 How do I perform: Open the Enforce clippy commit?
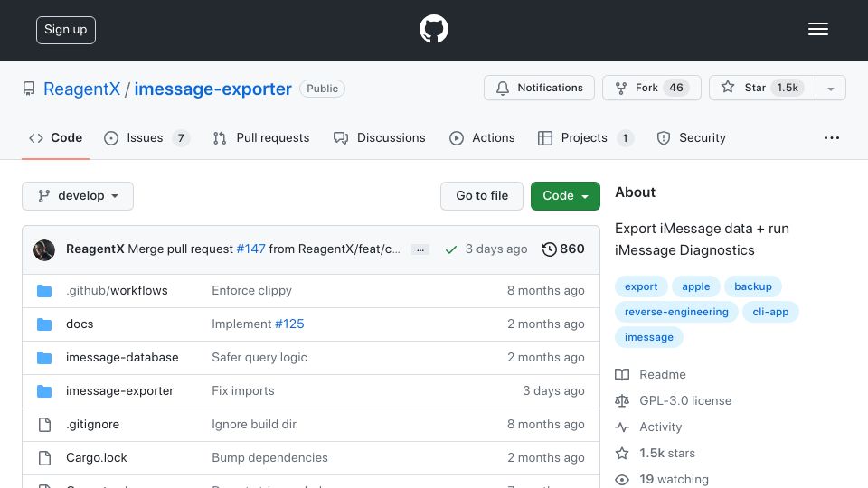[252, 290]
